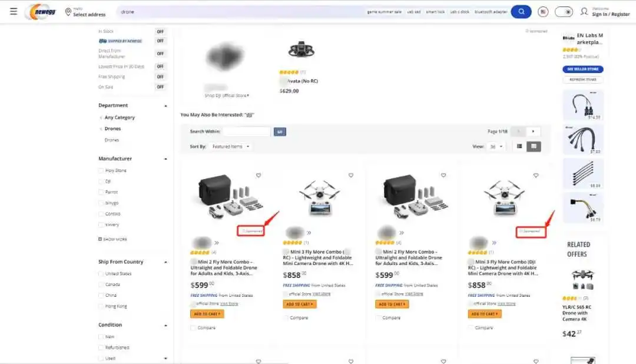This screenshot has height=364, width=636.
Task: Click the "usb c dock" search suggestion
Action: 459,12
